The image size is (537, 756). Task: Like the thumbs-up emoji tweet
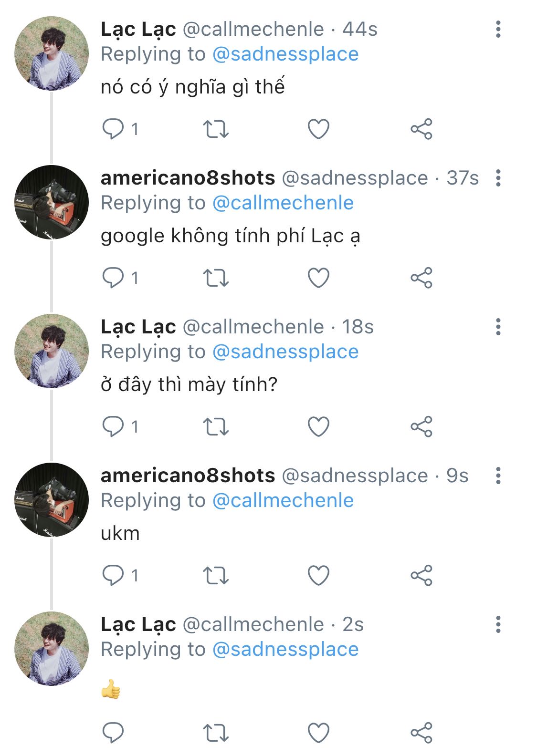pos(318,733)
